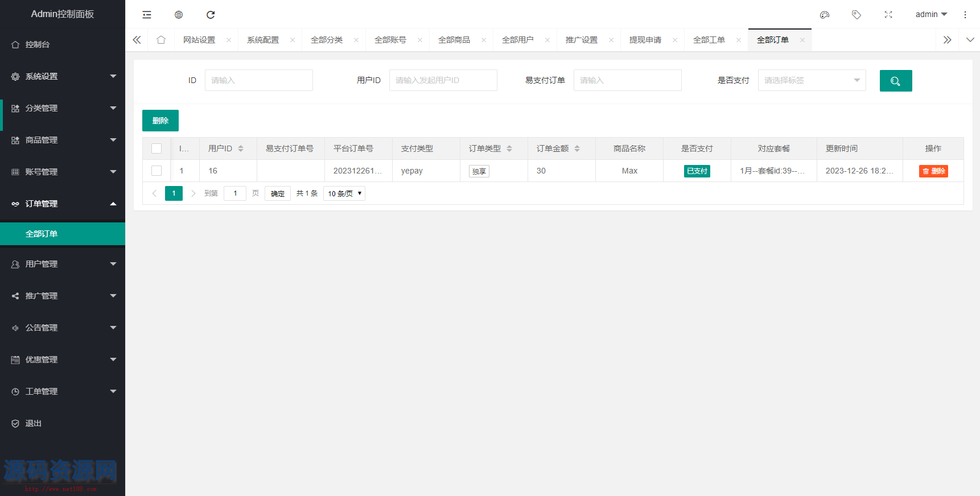Select 全部订单 sidebar submenu item
Screen dimensions: 980x496
63,234
